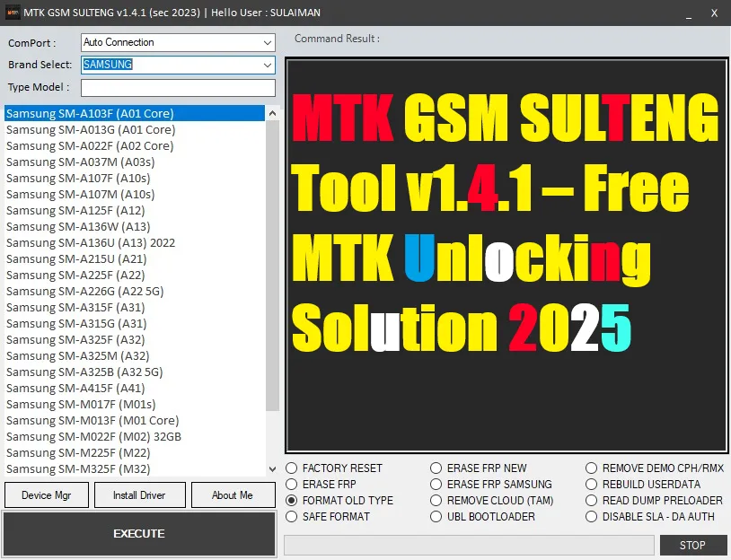Select Samsung SM-A315G (A31)
Viewport: 731px width, 560px height.
[x=135, y=323]
